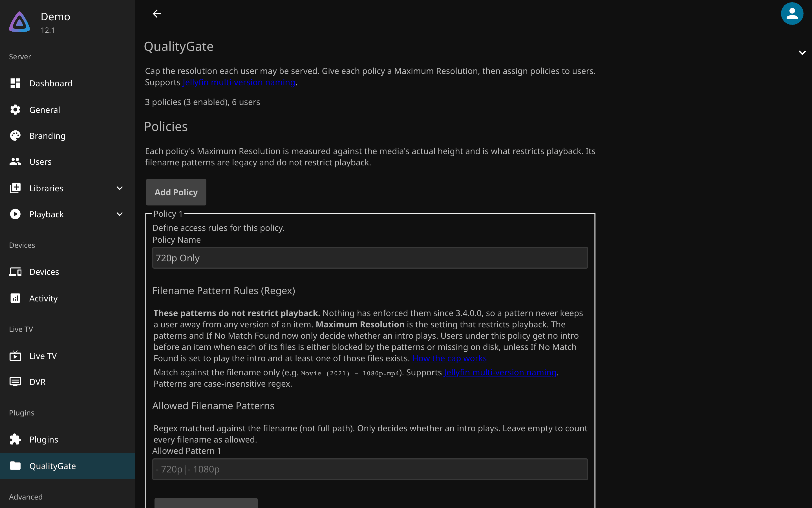Select the DVR menu entry

(x=67, y=382)
